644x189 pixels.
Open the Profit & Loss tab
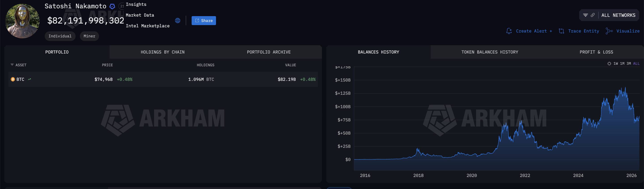click(596, 52)
